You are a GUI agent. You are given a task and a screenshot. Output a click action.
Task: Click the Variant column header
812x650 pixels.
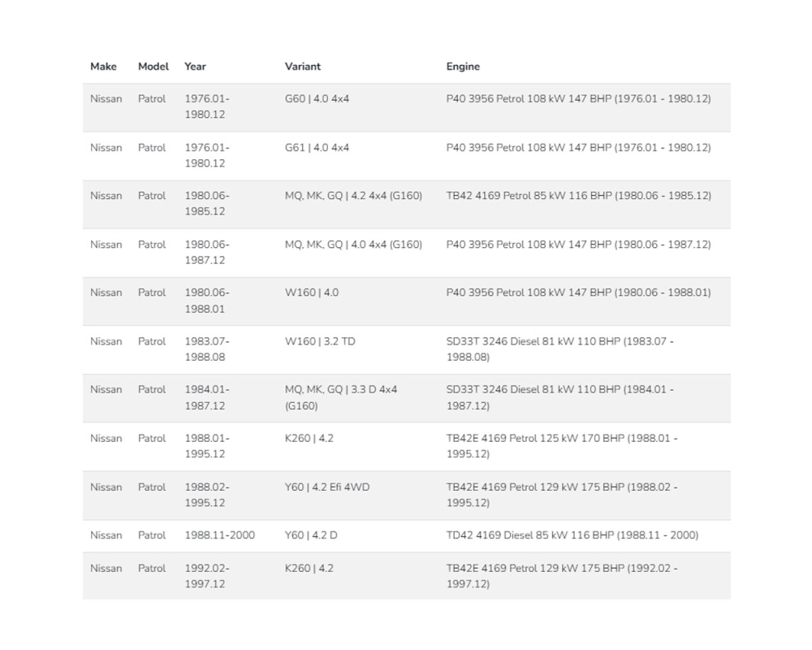pos(302,67)
